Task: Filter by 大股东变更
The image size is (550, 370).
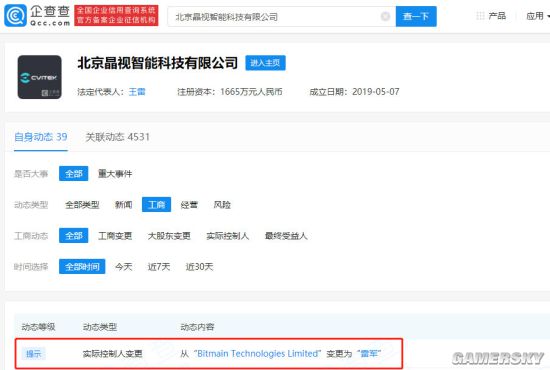Action: [x=169, y=236]
